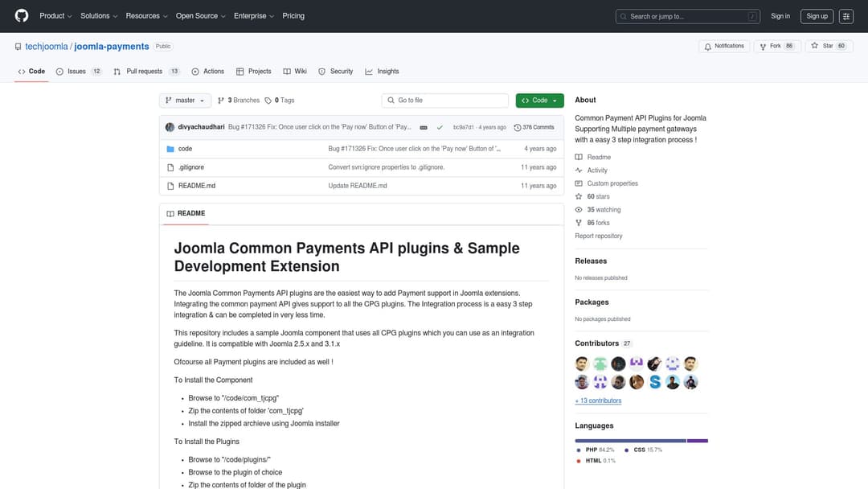Click the PHP segment of the languages bar

[x=631, y=441]
